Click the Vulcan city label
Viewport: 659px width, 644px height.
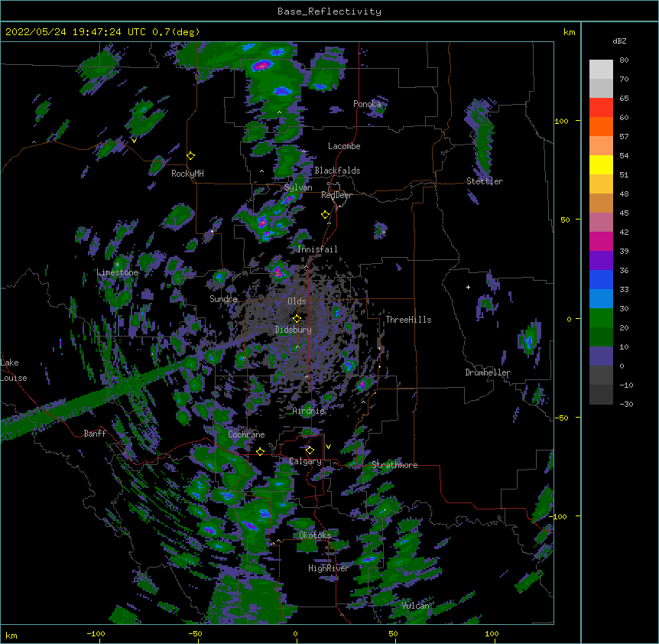pyautogui.click(x=415, y=606)
